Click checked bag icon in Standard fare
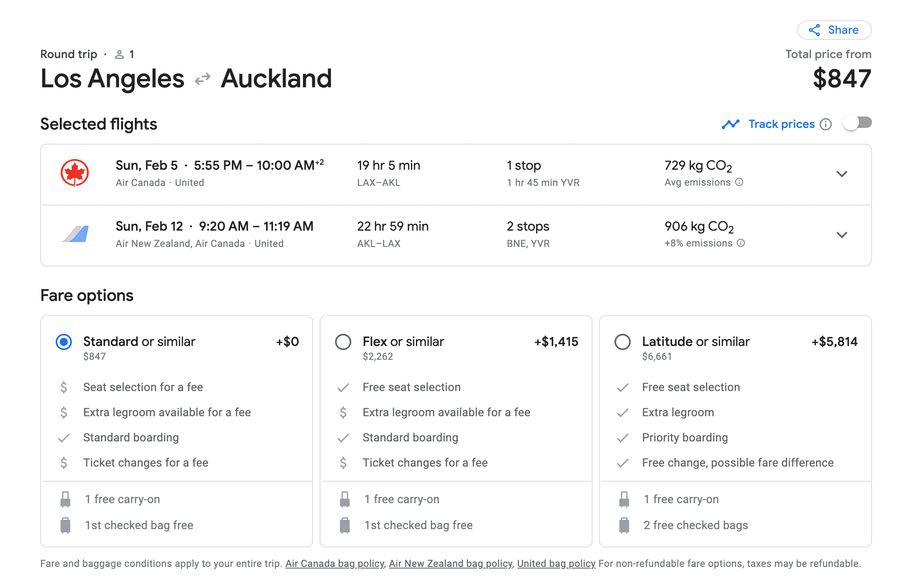The image size is (913, 588). tap(65, 525)
